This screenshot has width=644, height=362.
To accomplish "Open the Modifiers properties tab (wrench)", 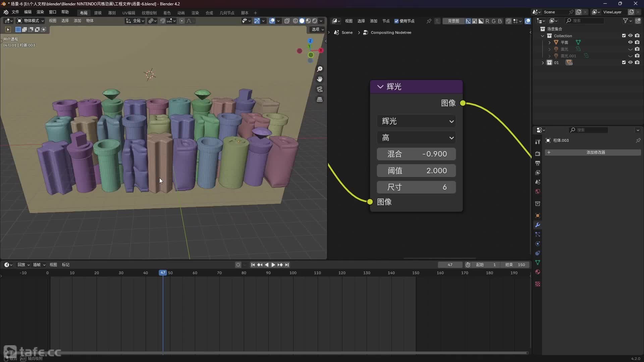I will pyautogui.click(x=538, y=225).
